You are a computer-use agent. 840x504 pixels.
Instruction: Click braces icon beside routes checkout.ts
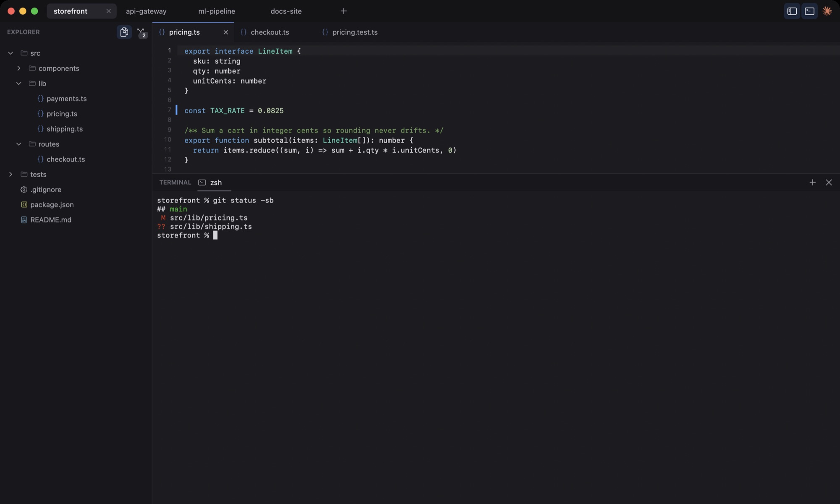[x=40, y=159]
